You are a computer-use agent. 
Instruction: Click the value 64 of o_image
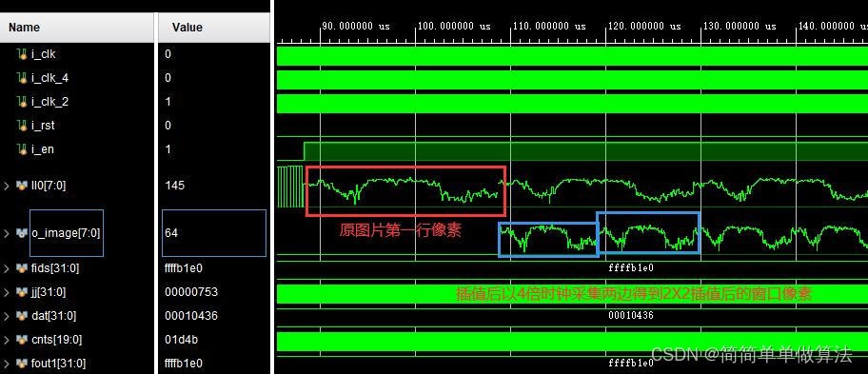pyautogui.click(x=171, y=233)
